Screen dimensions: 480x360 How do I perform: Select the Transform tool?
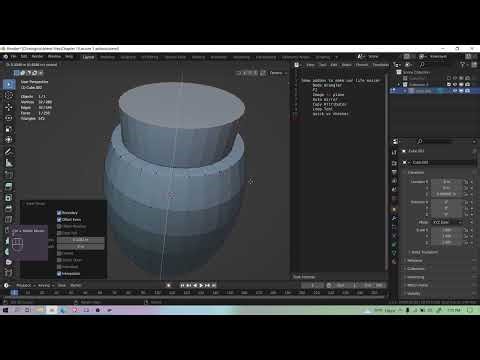[x=9, y=140]
